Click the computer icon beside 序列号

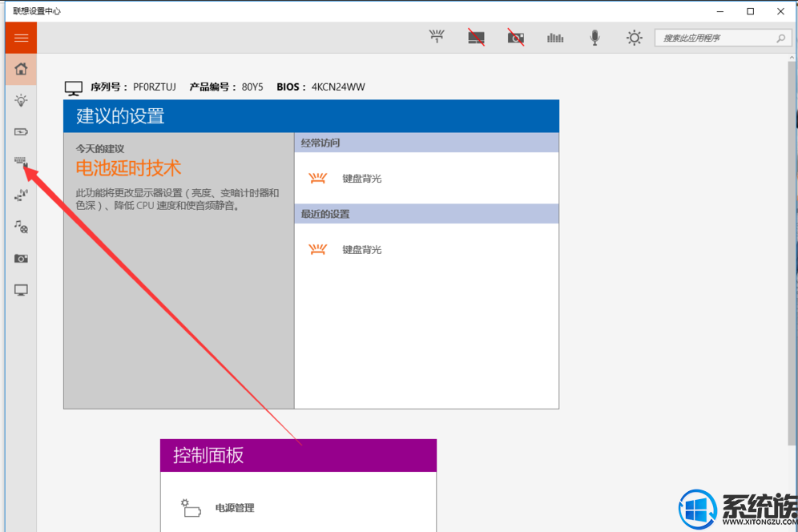click(73, 88)
